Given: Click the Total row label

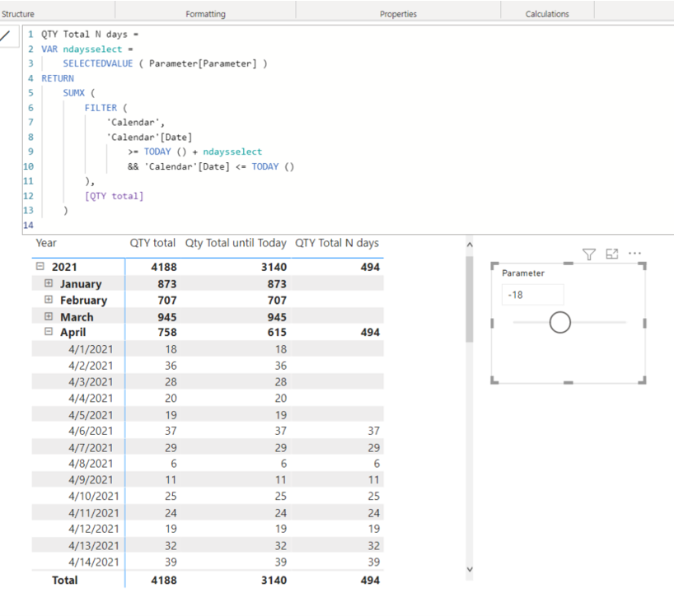Looking at the screenshot, I should (x=65, y=581).
